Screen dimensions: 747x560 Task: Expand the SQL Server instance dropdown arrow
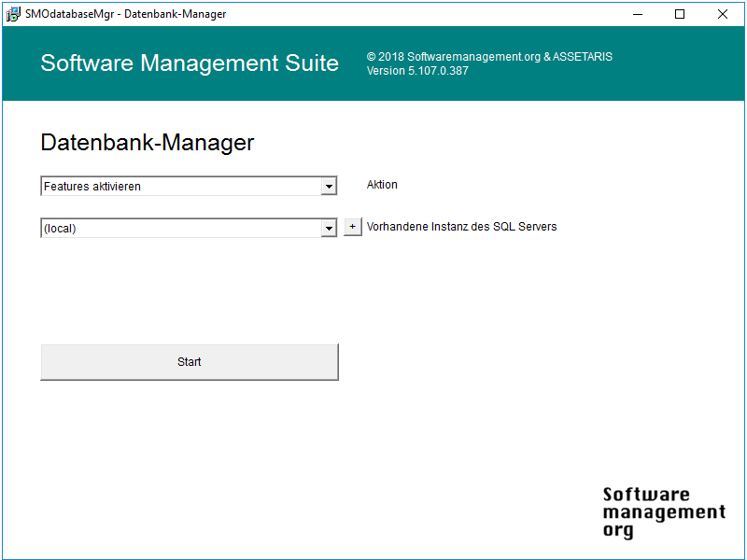(329, 228)
